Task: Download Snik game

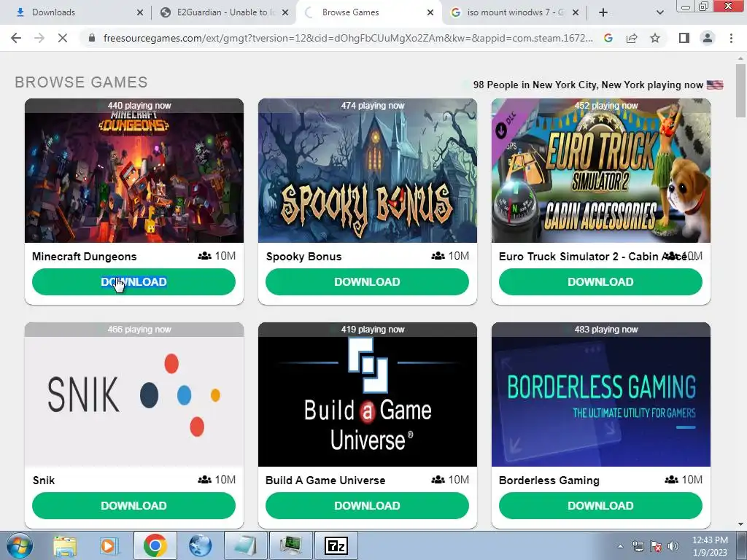Action: pyautogui.click(x=134, y=506)
